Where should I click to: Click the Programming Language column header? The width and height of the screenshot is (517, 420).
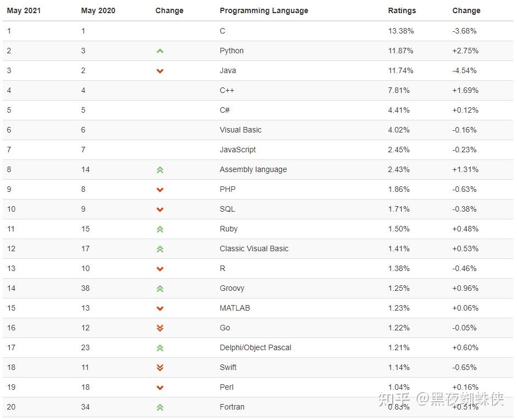tap(263, 10)
